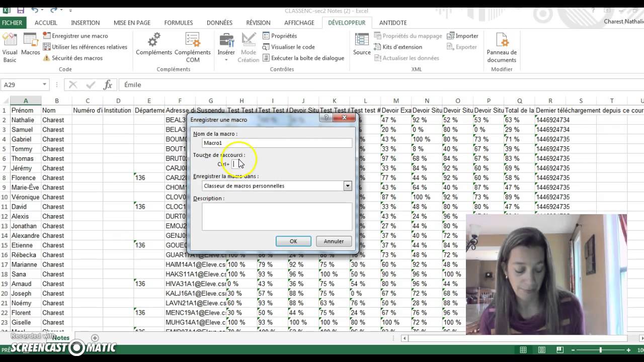Select column R header
Image resolution: width=644 pixels, height=362 pixels.
tap(550, 101)
